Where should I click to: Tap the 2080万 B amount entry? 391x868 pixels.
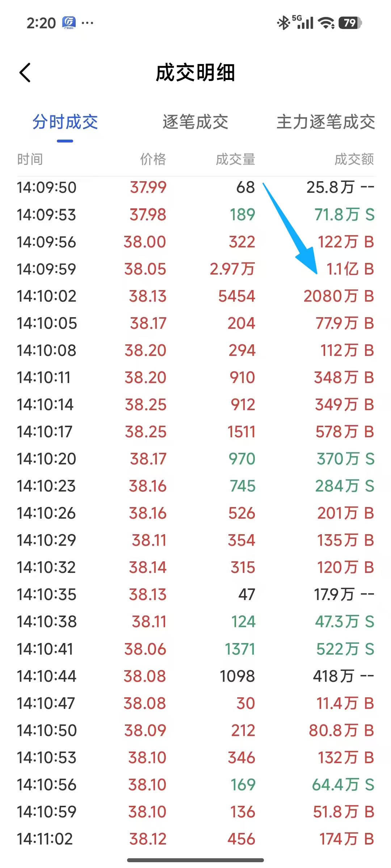339,296
